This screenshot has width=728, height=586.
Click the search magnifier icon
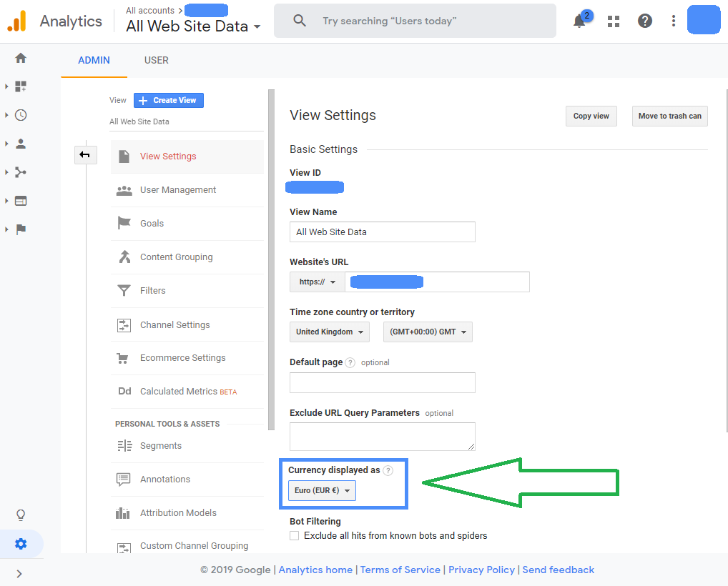[x=300, y=21]
